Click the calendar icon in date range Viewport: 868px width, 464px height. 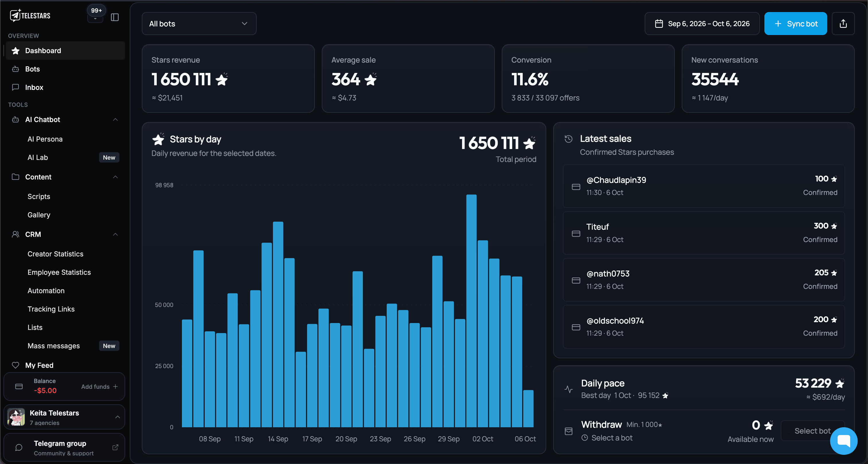click(x=659, y=24)
